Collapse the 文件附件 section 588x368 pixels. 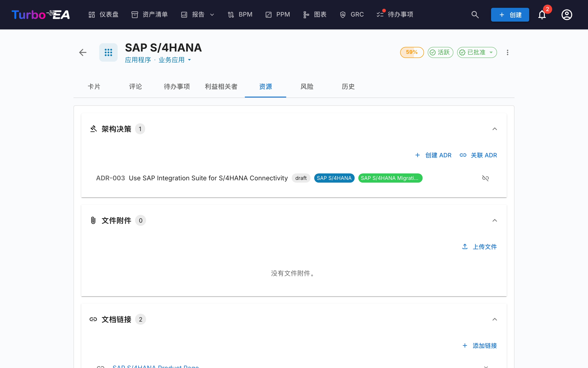click(x=495, y=221)
